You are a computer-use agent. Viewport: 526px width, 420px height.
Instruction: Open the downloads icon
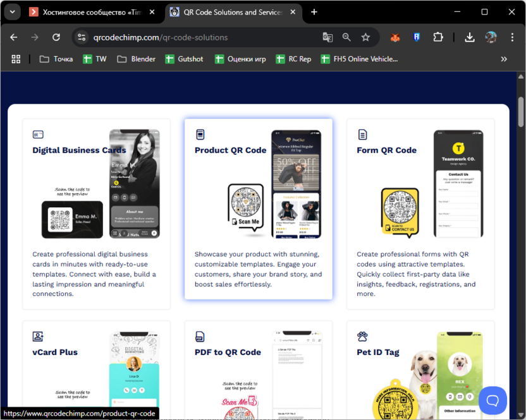pyautogui.click(x=470, y=37)
